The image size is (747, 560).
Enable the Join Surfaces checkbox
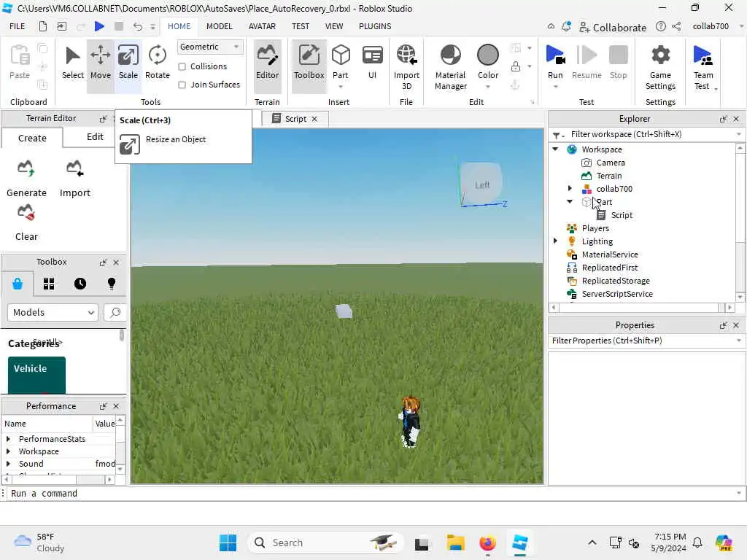182,85
